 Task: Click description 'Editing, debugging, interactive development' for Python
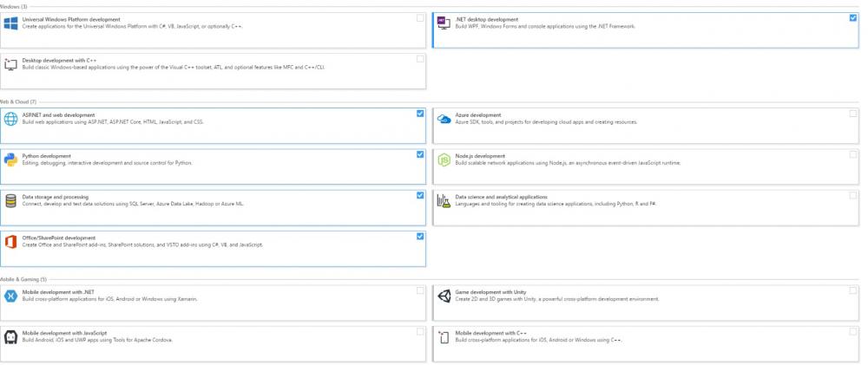[108, 163]
